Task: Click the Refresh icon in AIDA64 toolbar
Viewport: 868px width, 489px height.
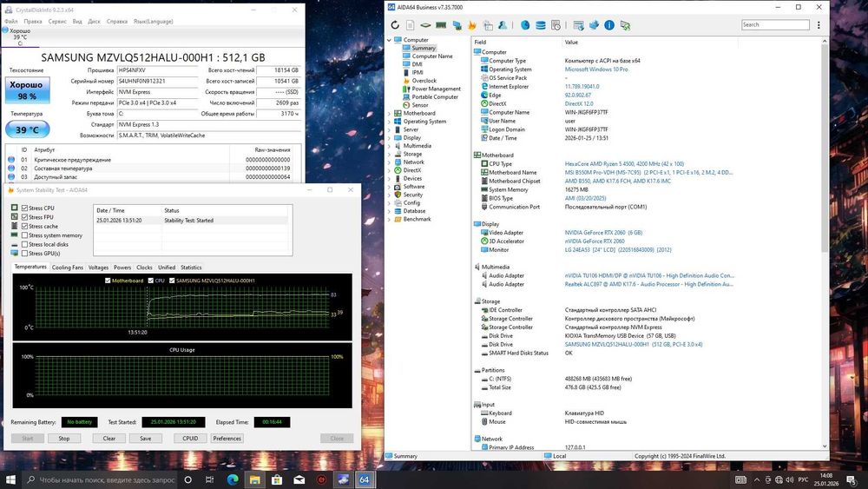Action: click(395, 25)
